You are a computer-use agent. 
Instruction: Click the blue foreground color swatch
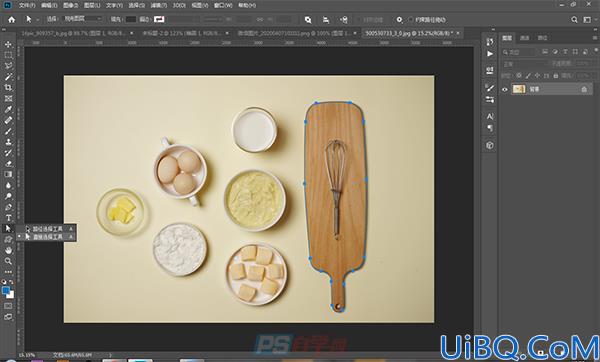click(x=6, y=291)
